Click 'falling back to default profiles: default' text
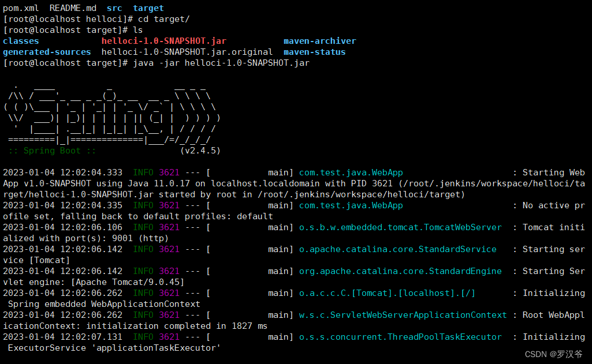This screenshot has height=364, width=592. pyautogui.click(x=166, y=216)
